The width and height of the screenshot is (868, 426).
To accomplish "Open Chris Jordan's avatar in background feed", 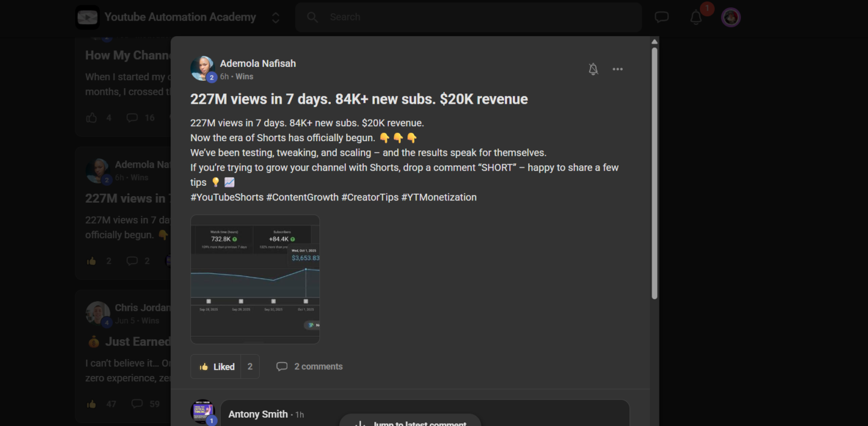I will pos(98,314).
